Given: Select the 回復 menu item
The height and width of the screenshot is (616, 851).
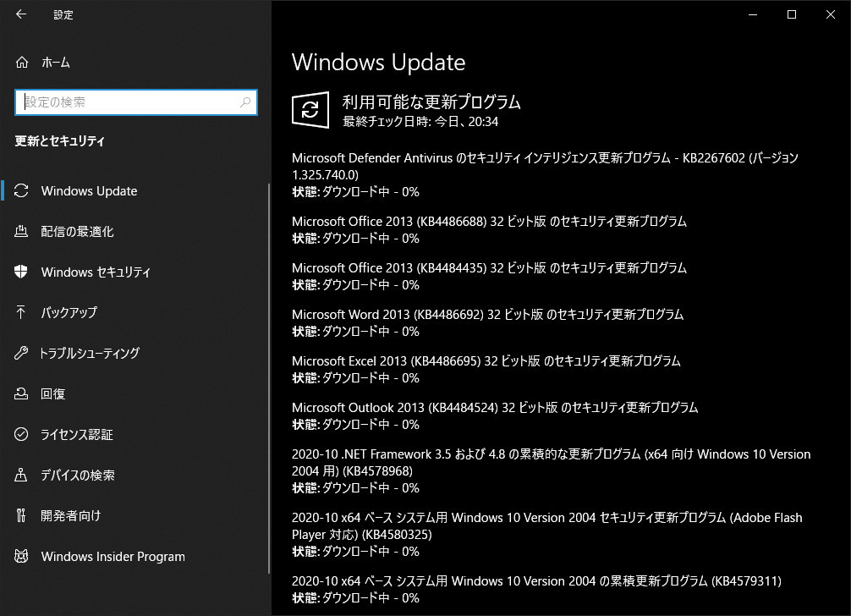Looking at the screenshot, I should tap(135, 393).
